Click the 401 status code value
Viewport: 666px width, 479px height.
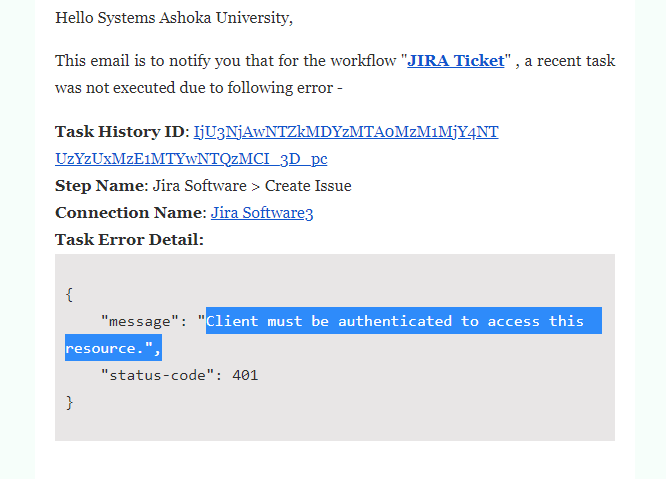(x=245, y=375)
